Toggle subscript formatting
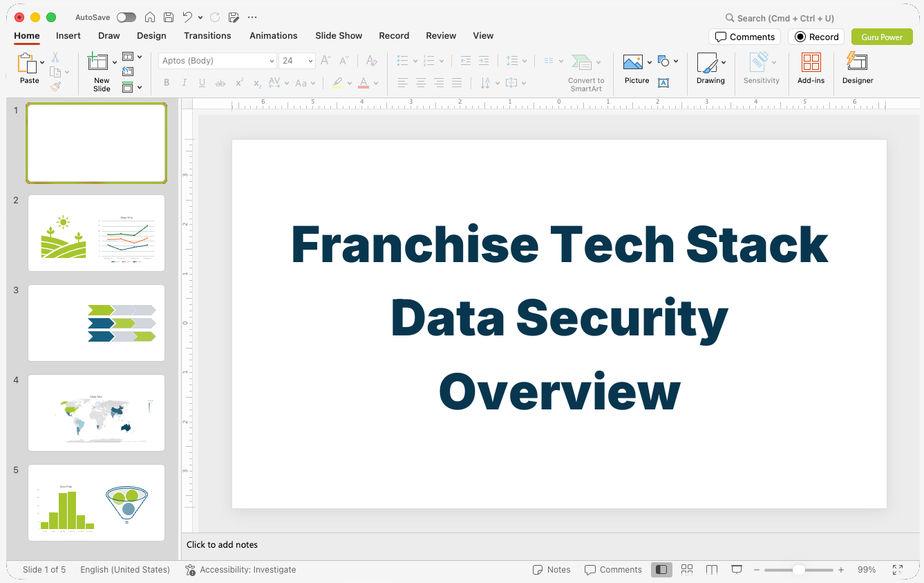 257,83
